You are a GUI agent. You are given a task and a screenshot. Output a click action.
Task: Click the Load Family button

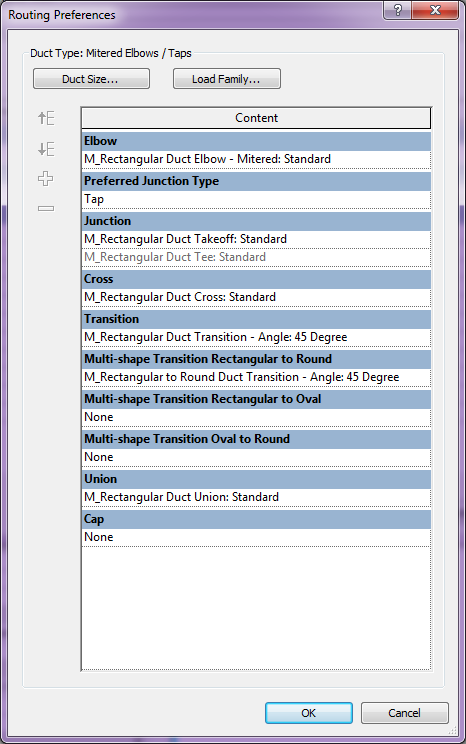pos(227,79)
